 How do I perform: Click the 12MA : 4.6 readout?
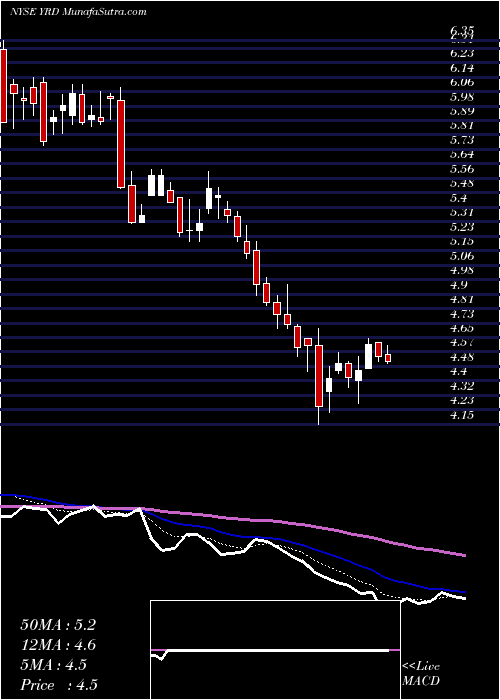58,645
